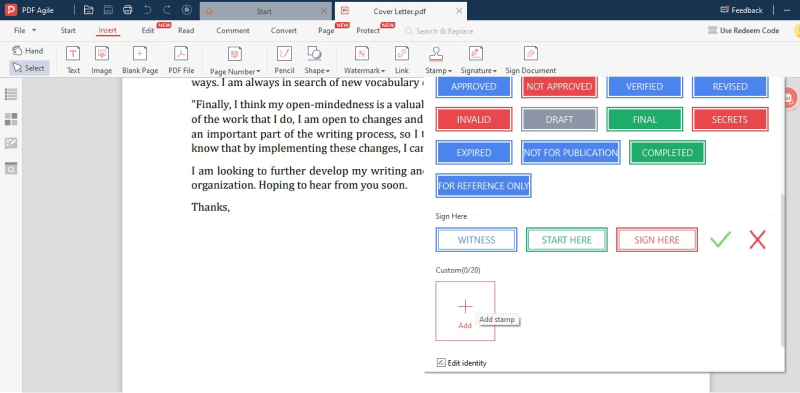800x393 pixels.
Task: Open the Page Number dropdown
Action: coord(235,60)
